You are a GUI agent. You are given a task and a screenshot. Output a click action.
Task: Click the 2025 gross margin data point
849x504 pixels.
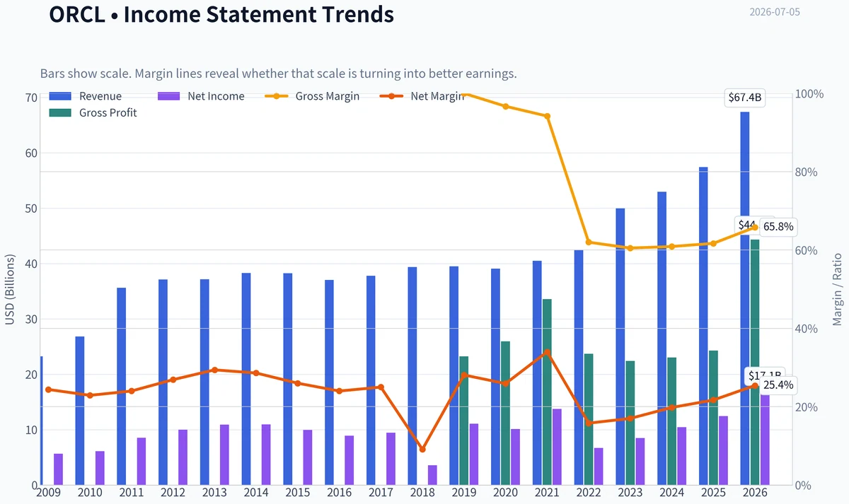tap(713, 243)
